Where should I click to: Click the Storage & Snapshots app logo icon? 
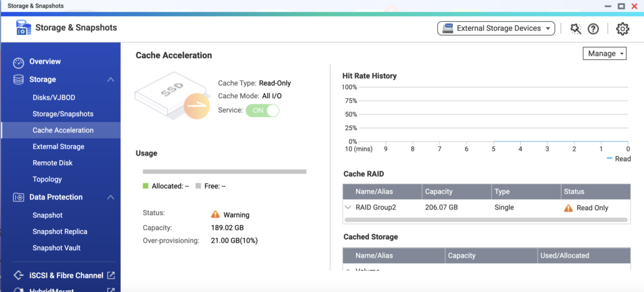(23, 28)
